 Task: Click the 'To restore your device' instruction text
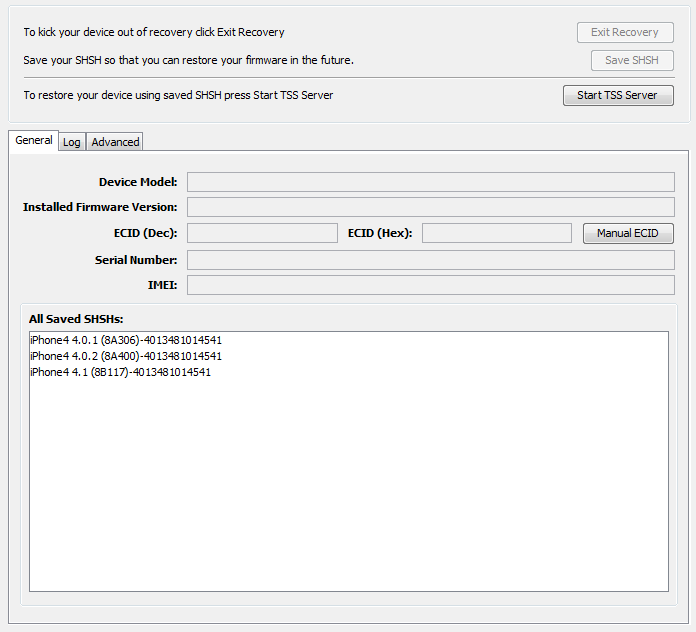tap(178, 95)
